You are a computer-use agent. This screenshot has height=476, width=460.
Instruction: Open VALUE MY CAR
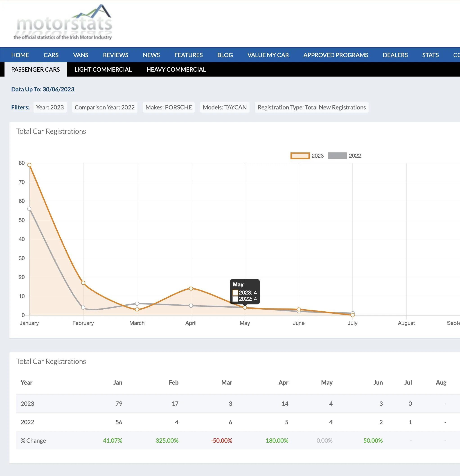pos(268,55)
